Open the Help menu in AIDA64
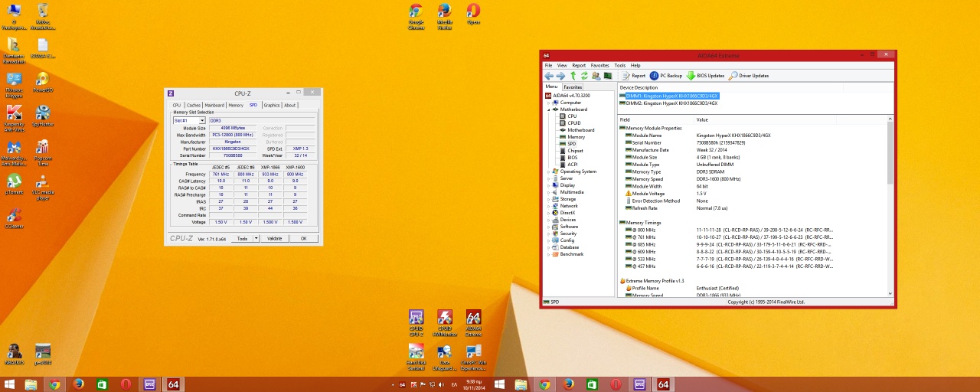The image size is (980, 392). [x=635, y=65]
